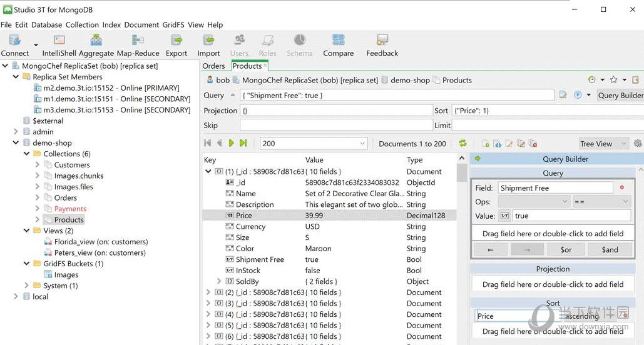Open the Connect dropdown arrow
The image size is (644, 345).
36,45
